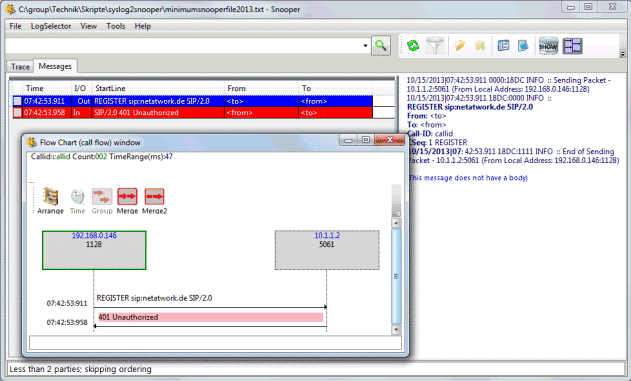This screenshot has height=381, width=631.
Task: Click the Flow Chart window title bar icon
Action: (32, 142)
